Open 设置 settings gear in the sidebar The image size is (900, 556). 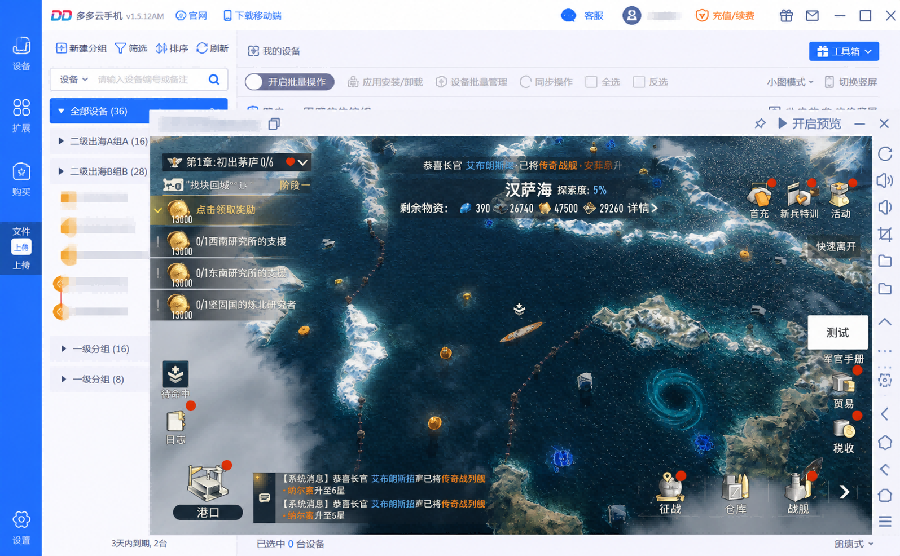(x=21, y=520)
